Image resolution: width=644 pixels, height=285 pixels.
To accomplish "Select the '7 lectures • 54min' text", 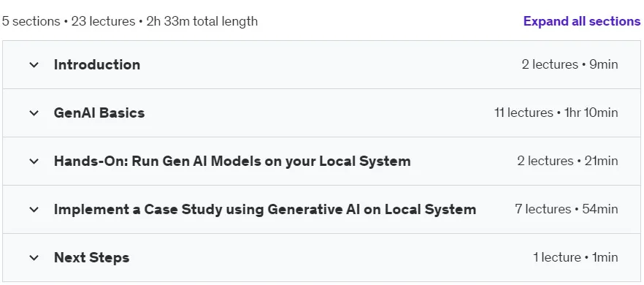I will click(567, 209).
